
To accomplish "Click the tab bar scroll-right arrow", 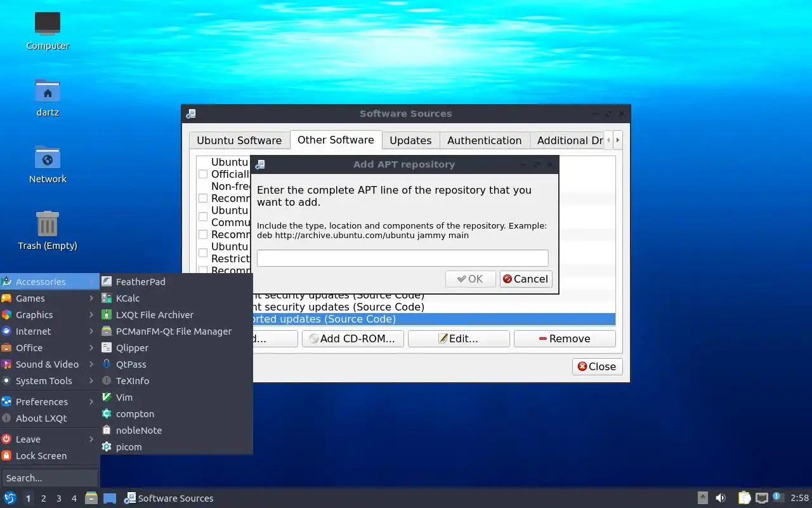I will (617, 140).
